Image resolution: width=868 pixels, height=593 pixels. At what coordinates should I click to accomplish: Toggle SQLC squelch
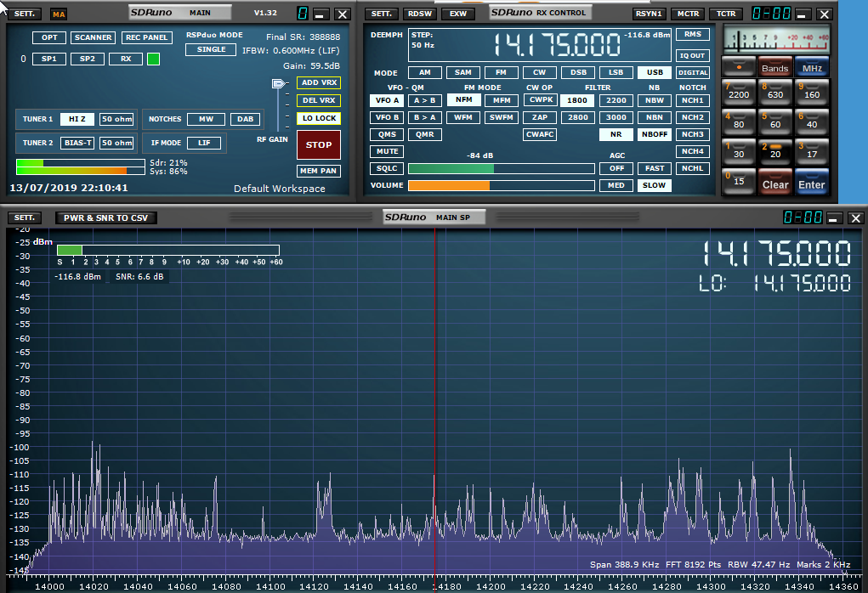click(x=387, y=168)
